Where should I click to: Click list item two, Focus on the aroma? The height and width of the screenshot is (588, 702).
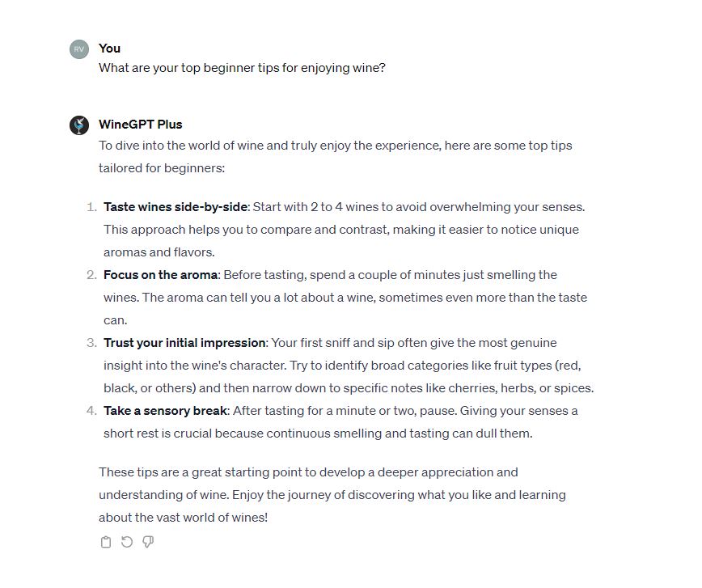(x=340, y=297)
